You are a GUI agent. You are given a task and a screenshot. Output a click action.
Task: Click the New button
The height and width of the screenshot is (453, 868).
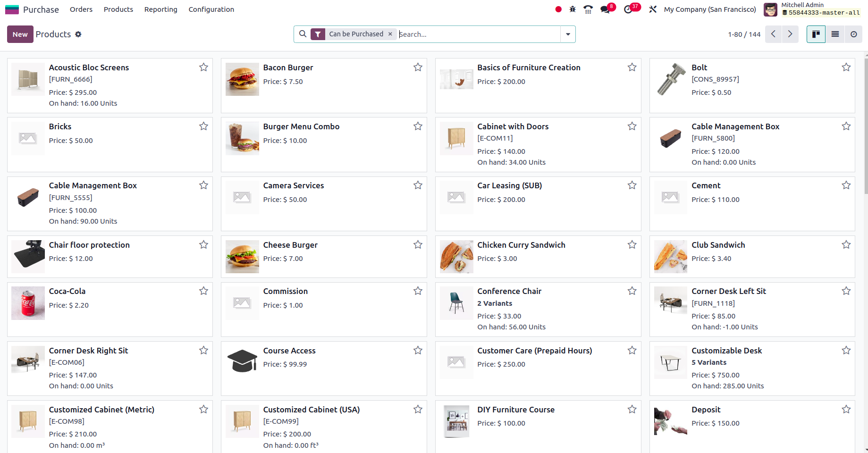20,34
